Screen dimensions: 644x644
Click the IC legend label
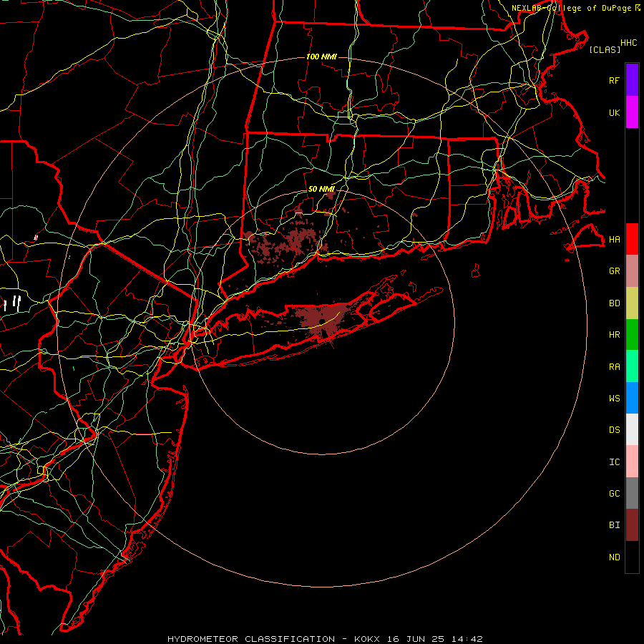point(614,462)
